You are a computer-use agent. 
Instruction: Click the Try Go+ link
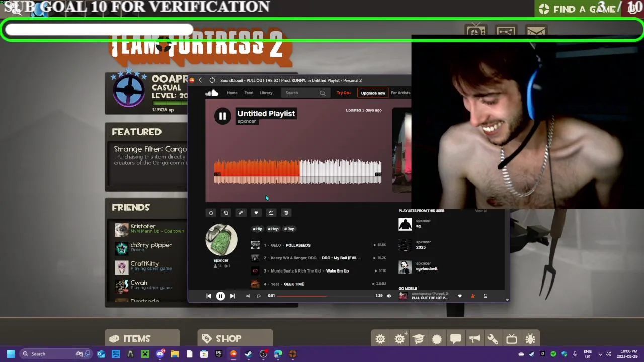(344, 93)
